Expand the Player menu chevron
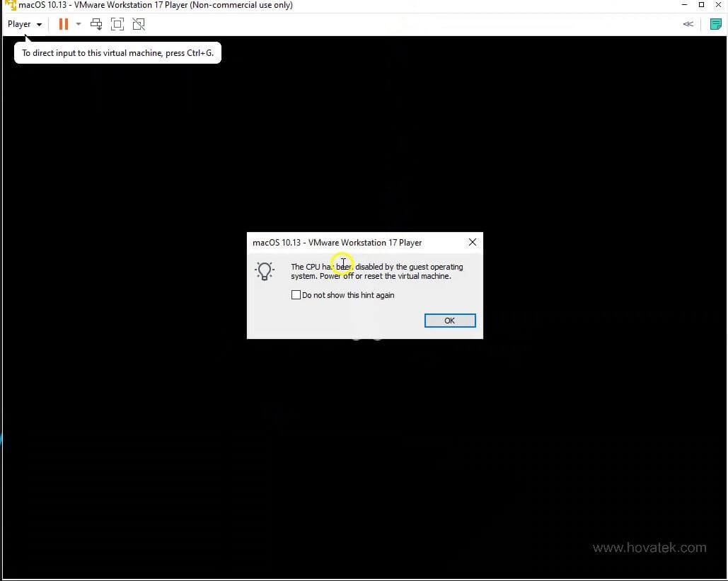728x581 pixels. [x=39, y=23]
